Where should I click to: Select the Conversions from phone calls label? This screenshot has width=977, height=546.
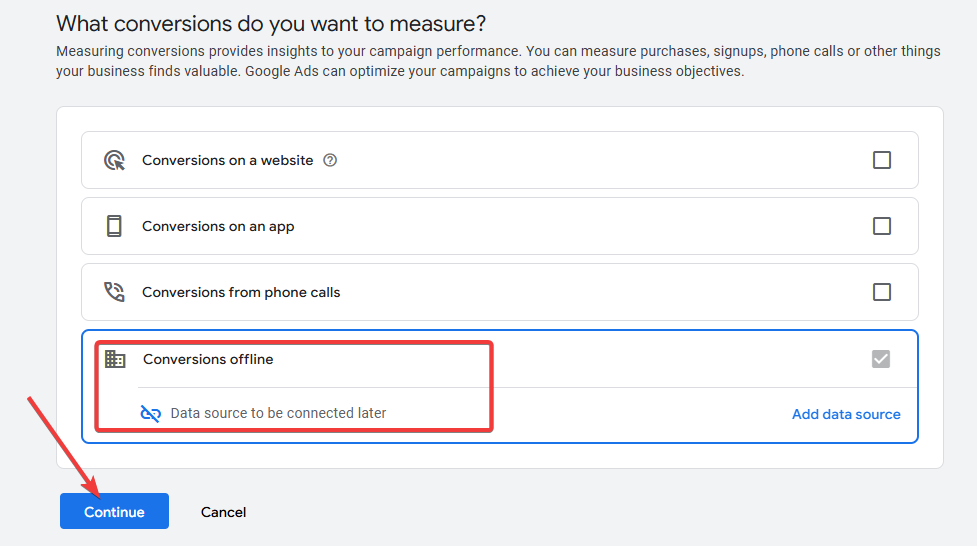pos(241,292)
